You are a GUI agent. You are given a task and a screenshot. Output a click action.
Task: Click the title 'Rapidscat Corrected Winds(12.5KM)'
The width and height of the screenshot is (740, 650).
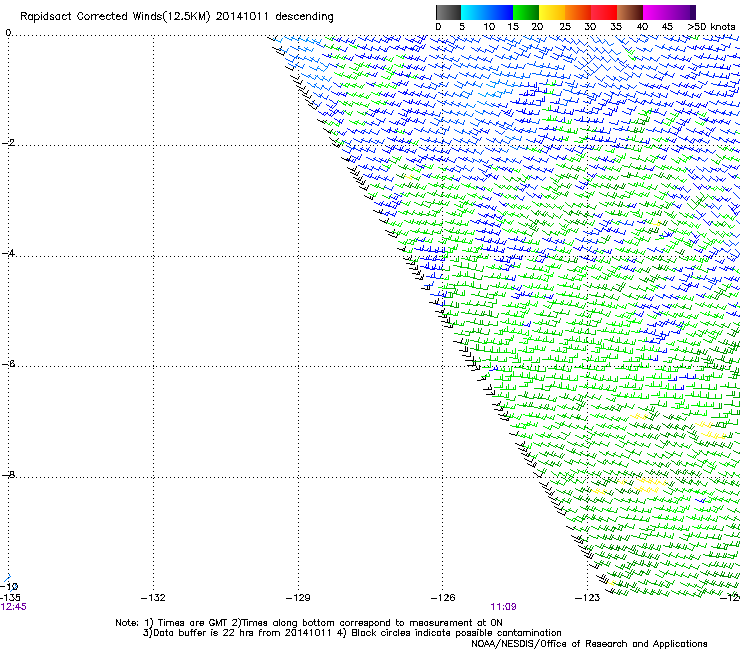click(x=115, y=17)
